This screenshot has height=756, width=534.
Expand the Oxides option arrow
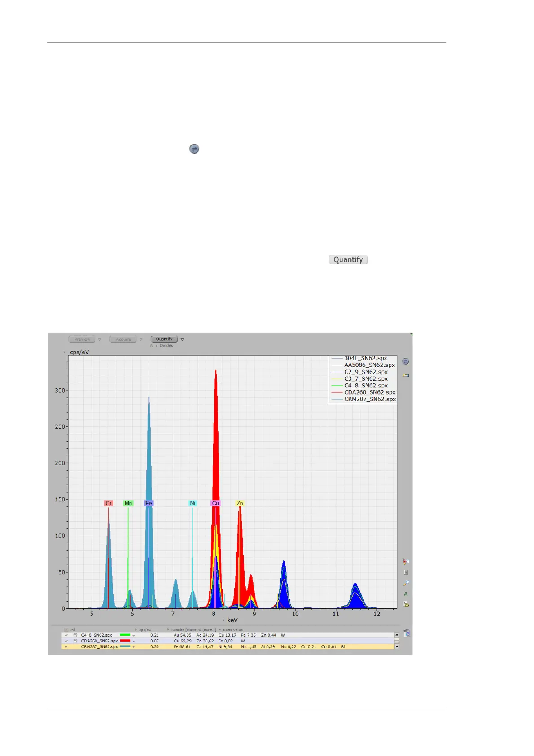pyautogui.click(x=156, y=346)
